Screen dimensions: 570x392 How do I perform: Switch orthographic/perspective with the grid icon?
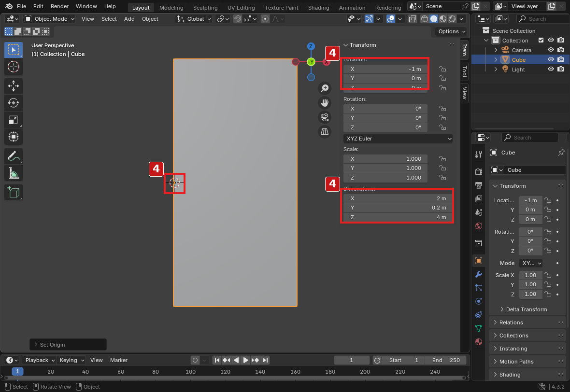[325, 131]
